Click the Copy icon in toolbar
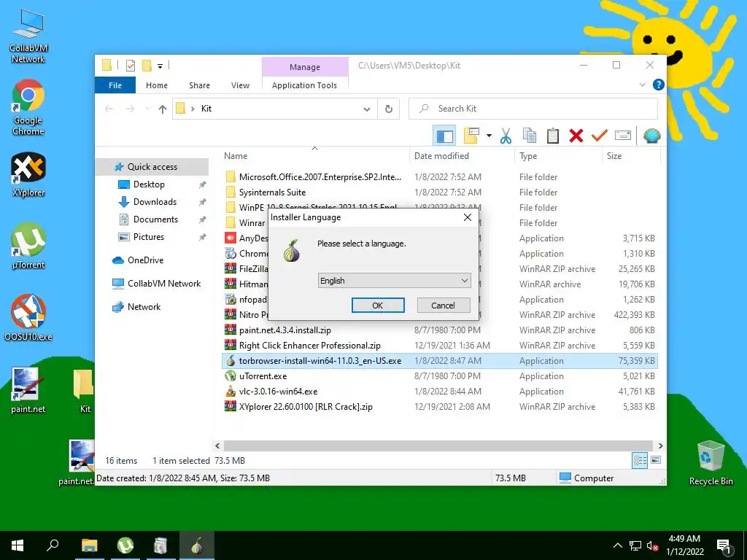747x560 pixels. point(530,136)
